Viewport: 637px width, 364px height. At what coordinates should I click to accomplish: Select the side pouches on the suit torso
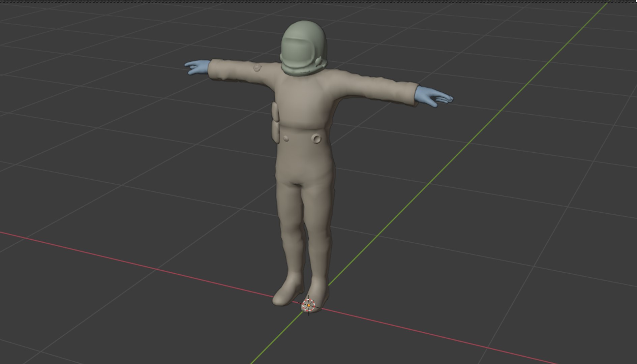coord(275,123)
